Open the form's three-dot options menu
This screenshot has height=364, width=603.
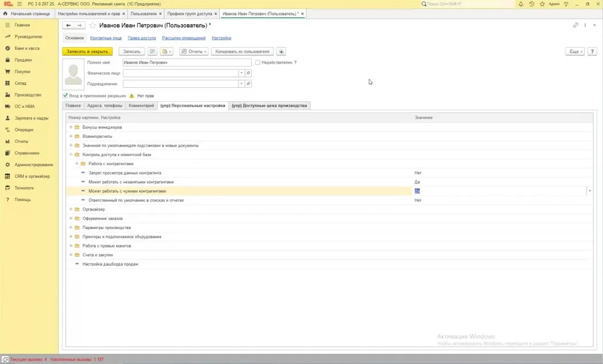[585, 25]
